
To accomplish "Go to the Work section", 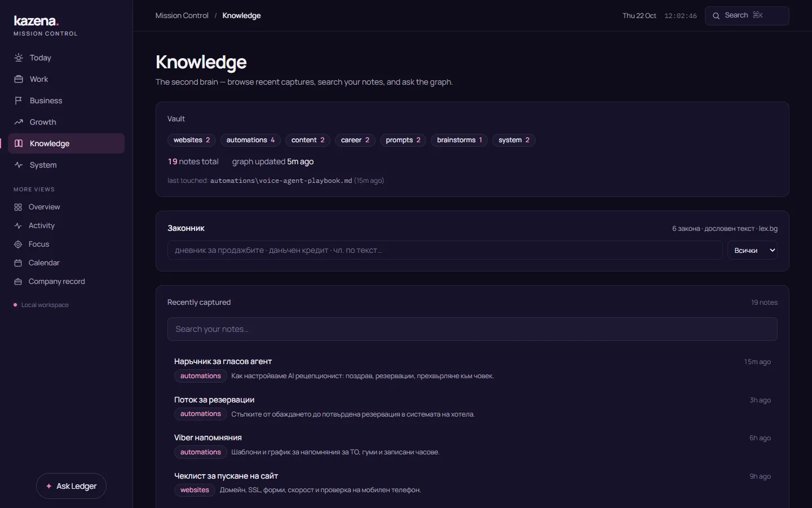I will coord(67,79).
